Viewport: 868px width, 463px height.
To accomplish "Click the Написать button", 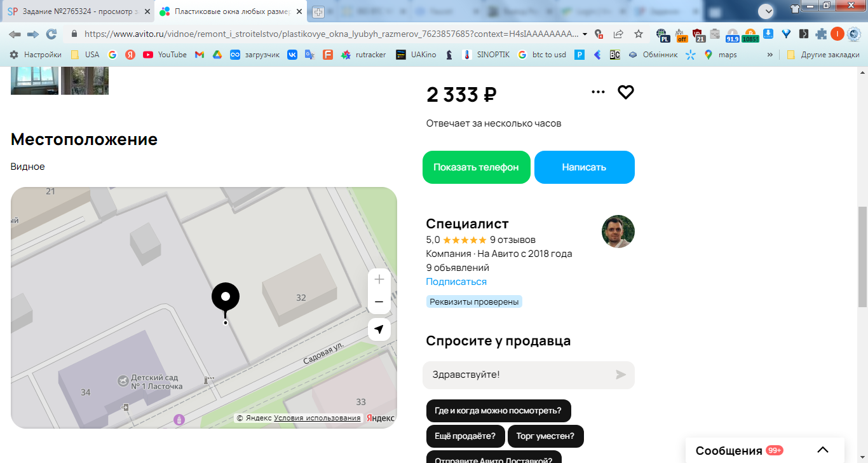I will click(584, 167).
